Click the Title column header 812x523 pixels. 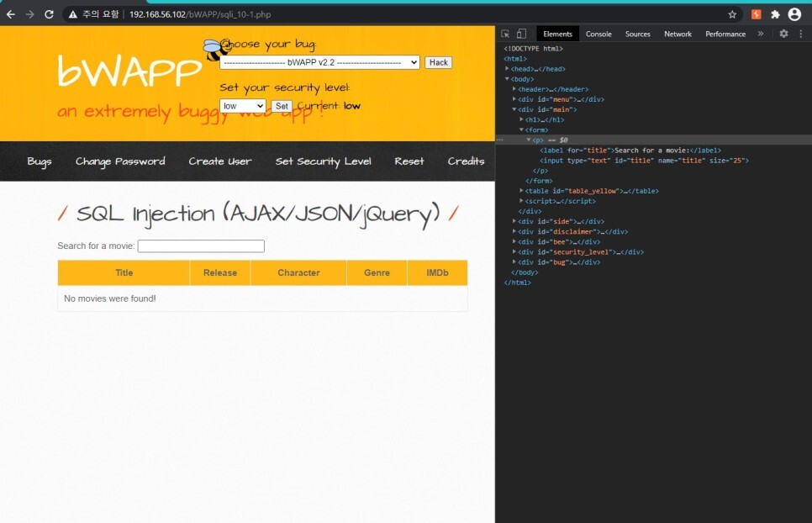(124, 273)
